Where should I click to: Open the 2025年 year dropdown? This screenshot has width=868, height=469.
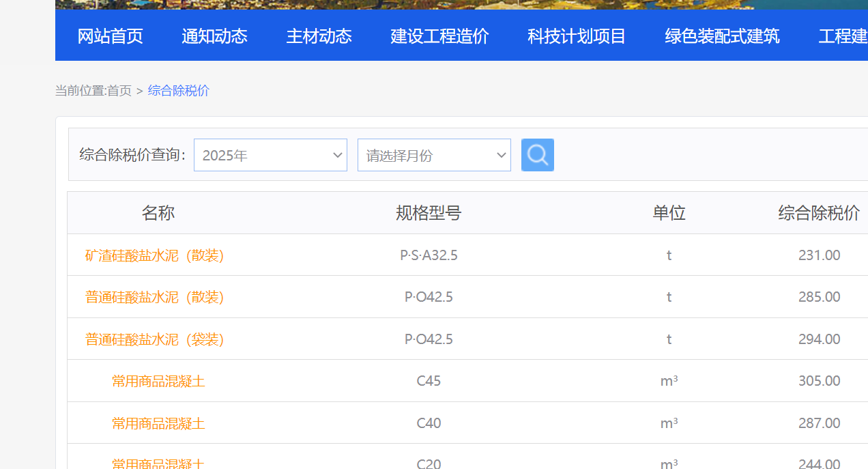coord(270,155)
